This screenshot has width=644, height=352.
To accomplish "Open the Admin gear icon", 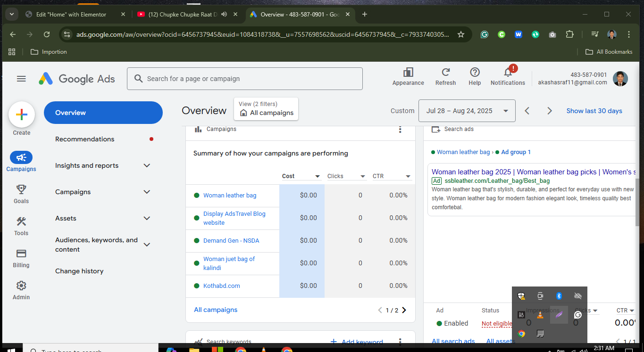I will click(x=21, y=285).
